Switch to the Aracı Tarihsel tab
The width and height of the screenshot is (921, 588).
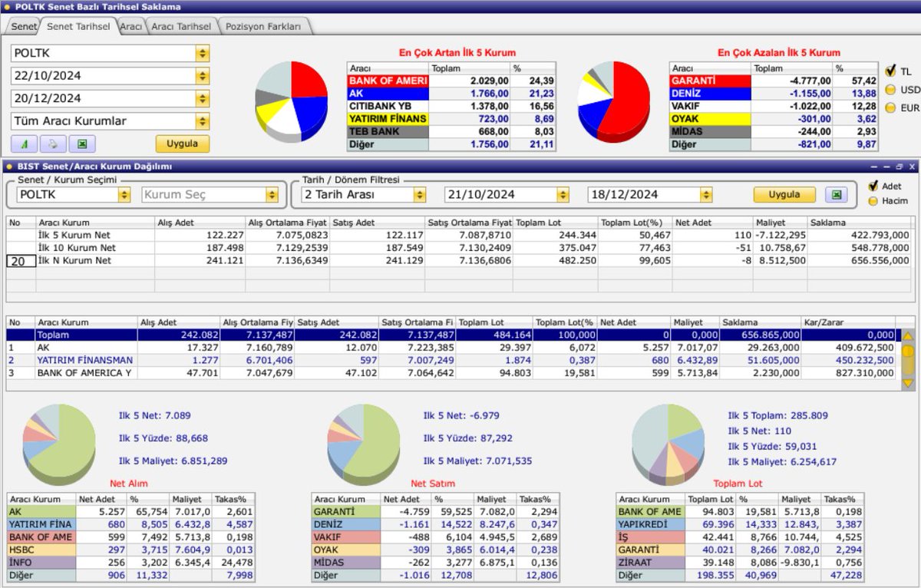(181, 26)
